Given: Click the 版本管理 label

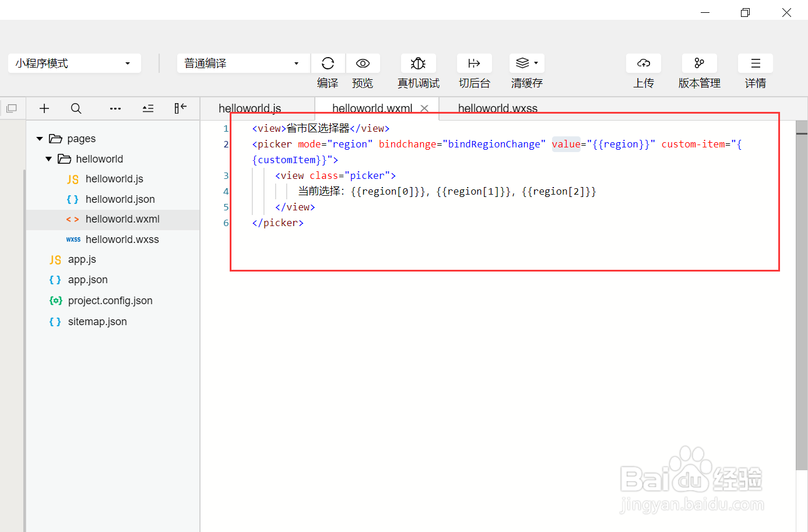Looking at the screenshot, I should pos(700,83).
